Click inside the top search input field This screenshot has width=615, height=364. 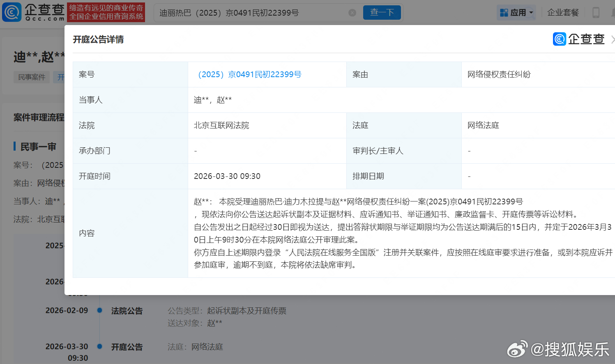(x=251, y=12)
